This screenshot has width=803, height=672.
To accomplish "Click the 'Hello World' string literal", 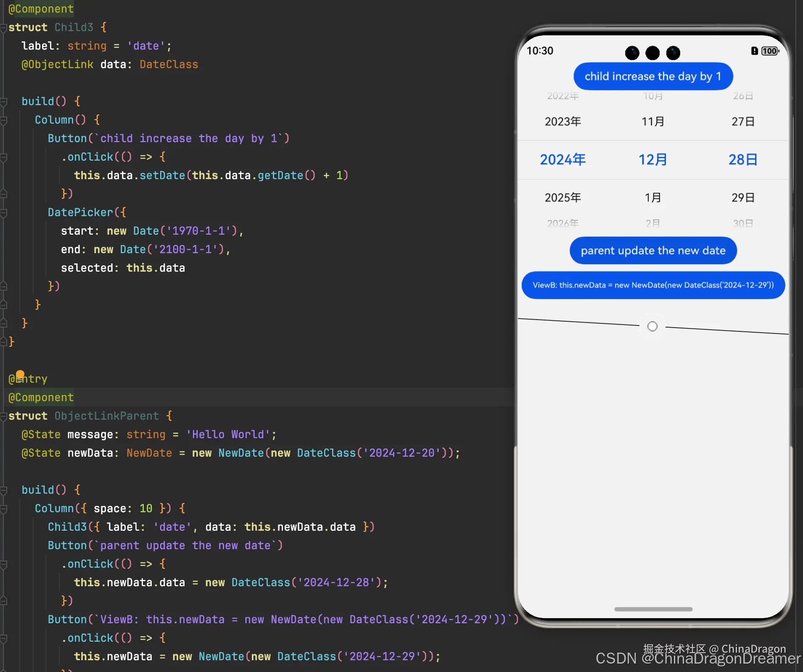I will [228, 434].
